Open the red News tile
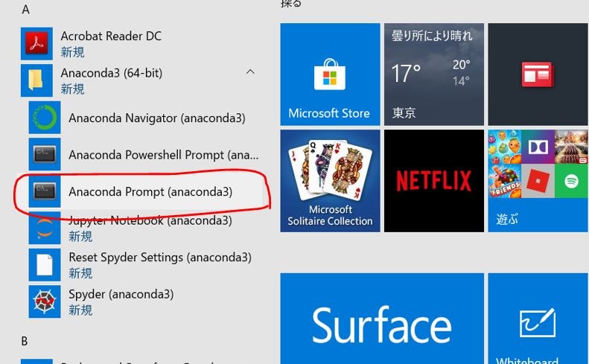This screenshot has height=364, width=589. [x=538, y=74]
